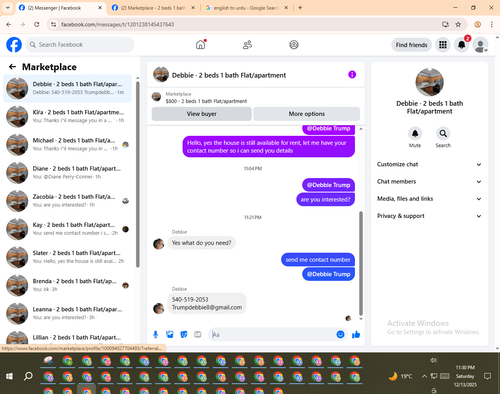Image resolution: width=500 pixels, height=394 pixels.
Task: Click the @Debbie Trump mention after send me contact number
Action: coord(328,274)
